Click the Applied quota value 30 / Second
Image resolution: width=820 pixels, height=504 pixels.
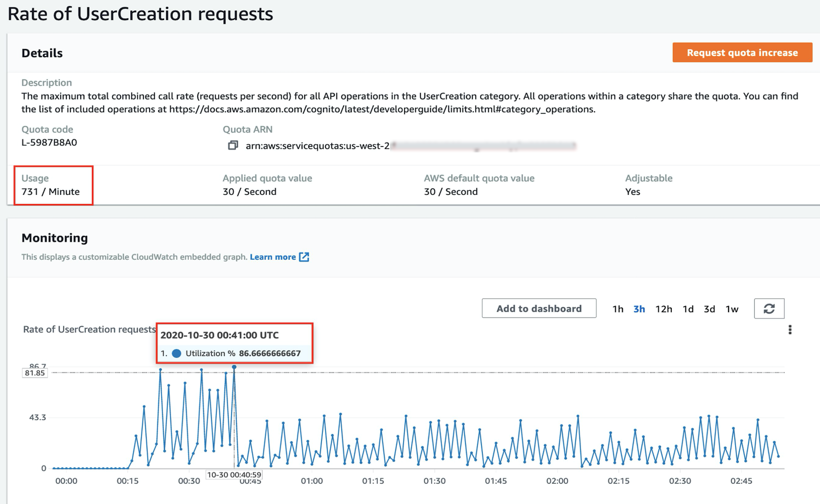(249, 191)
